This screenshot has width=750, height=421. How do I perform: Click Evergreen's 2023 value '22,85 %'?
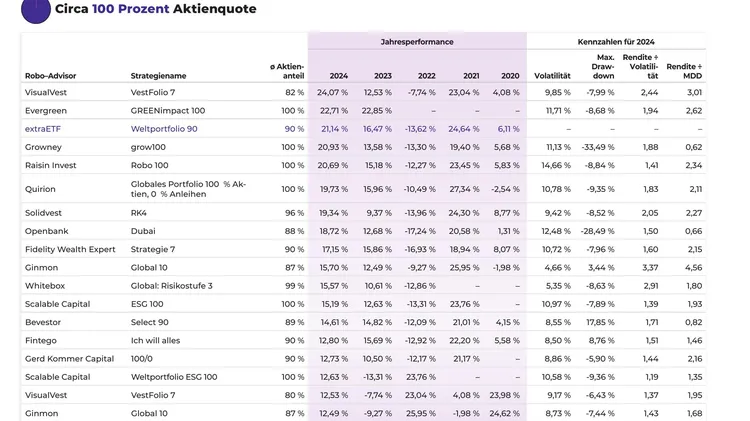[x=376, y=111]
